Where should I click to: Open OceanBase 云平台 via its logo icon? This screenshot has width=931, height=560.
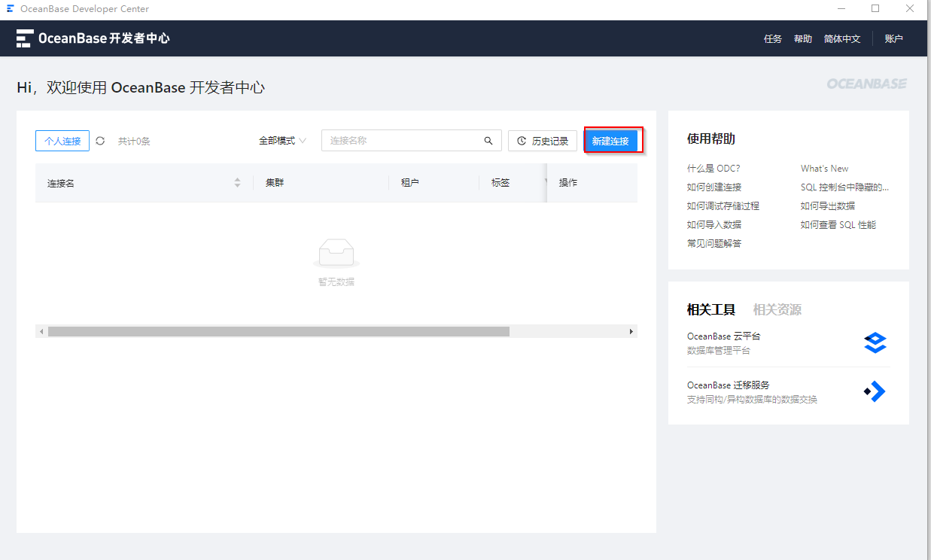coord(875,342)
